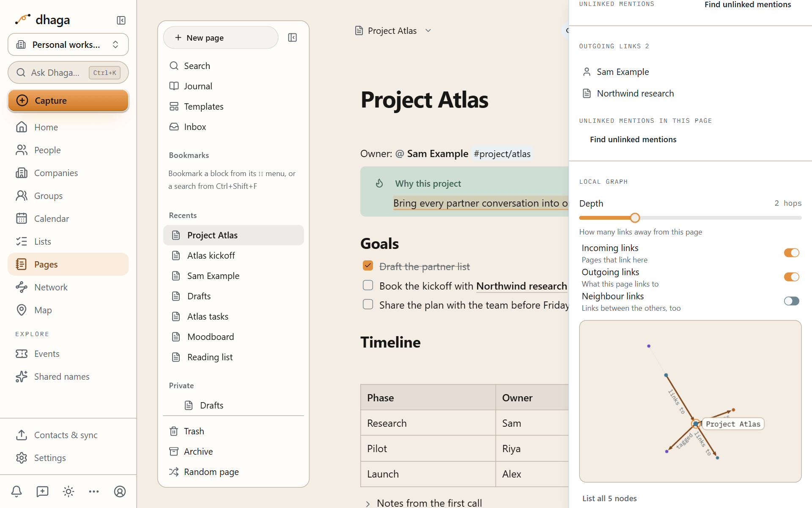Expand 'Notes from the first call' section
The height and width of the screenshot is (508, 812).
click(x=368, y=503)
